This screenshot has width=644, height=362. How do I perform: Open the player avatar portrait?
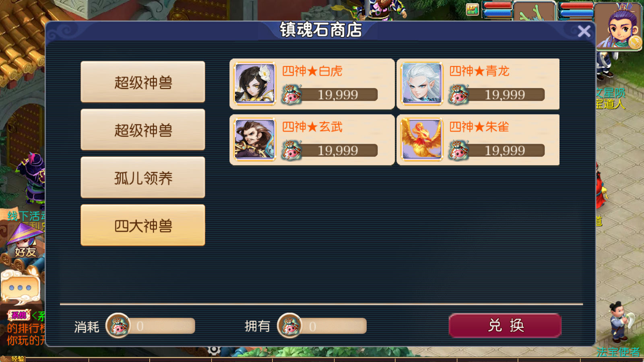click(619, 25)
